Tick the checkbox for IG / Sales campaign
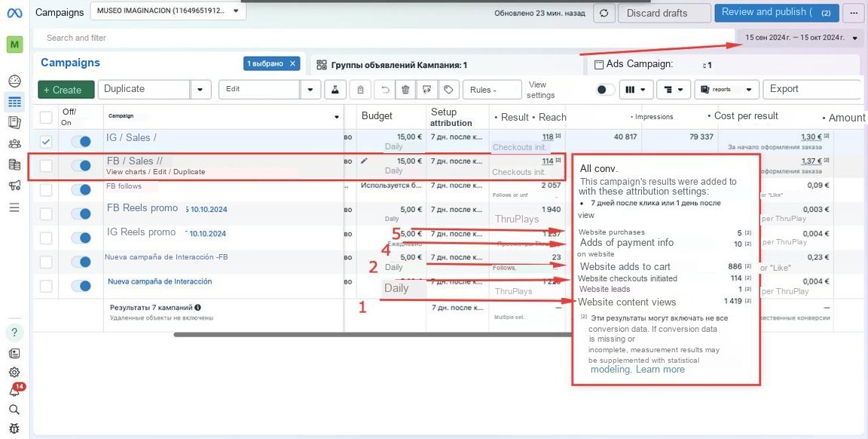The width and height of the screenshot is (868, 439). pos(46,141)
